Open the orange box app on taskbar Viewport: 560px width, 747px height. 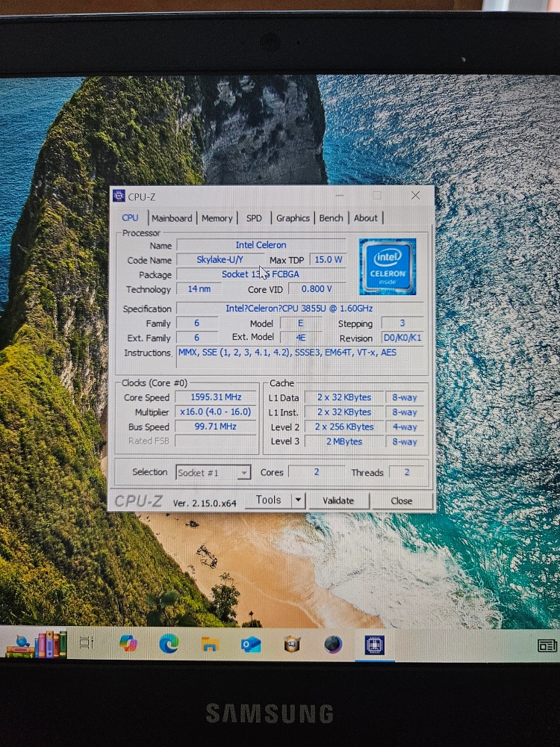click(292, 645)
